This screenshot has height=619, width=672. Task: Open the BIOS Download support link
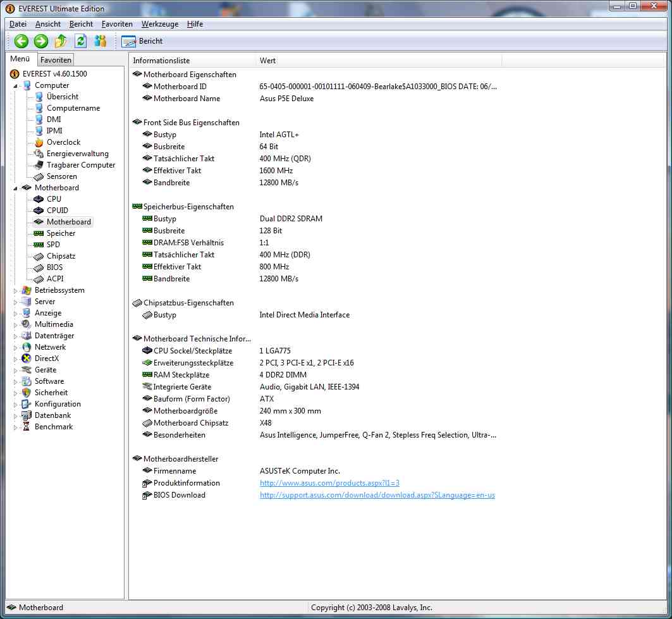pos(377,494)
